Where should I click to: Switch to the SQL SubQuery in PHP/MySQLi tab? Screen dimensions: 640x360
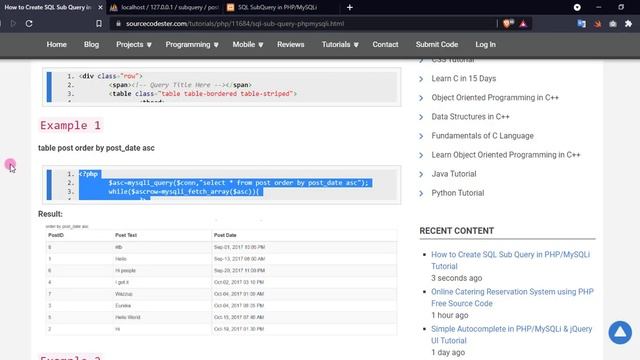click(278, 7)
